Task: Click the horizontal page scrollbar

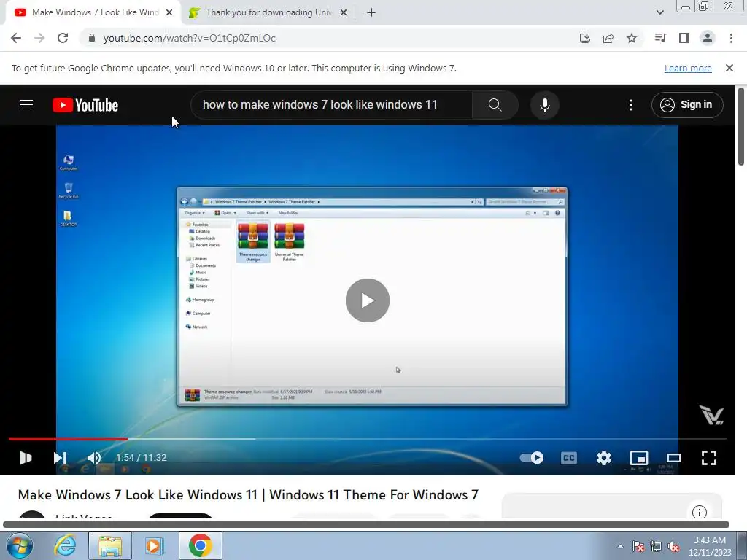Action: (x=366, y=525)
